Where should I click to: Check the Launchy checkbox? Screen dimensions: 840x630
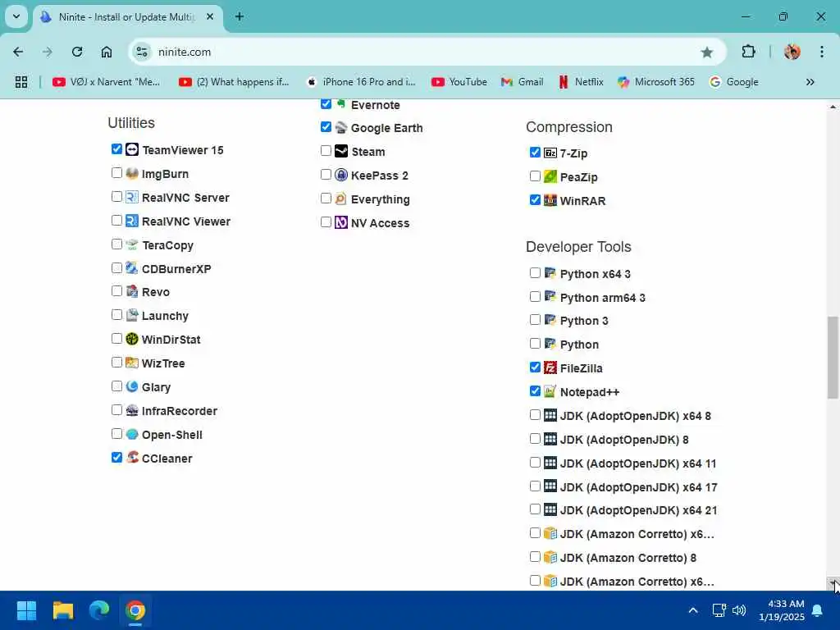coord(116,314)
